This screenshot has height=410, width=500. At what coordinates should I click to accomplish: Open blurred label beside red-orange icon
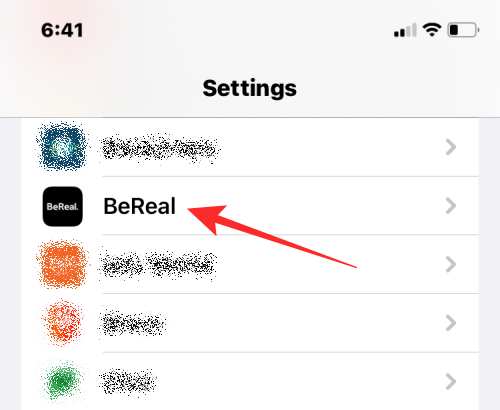pos(133,323)
